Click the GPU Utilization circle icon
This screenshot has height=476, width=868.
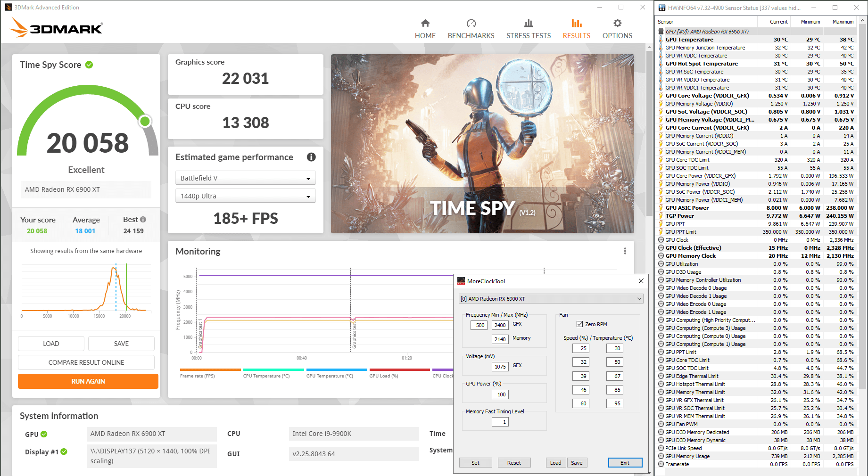pyautogui.click(x=661, y=264)
